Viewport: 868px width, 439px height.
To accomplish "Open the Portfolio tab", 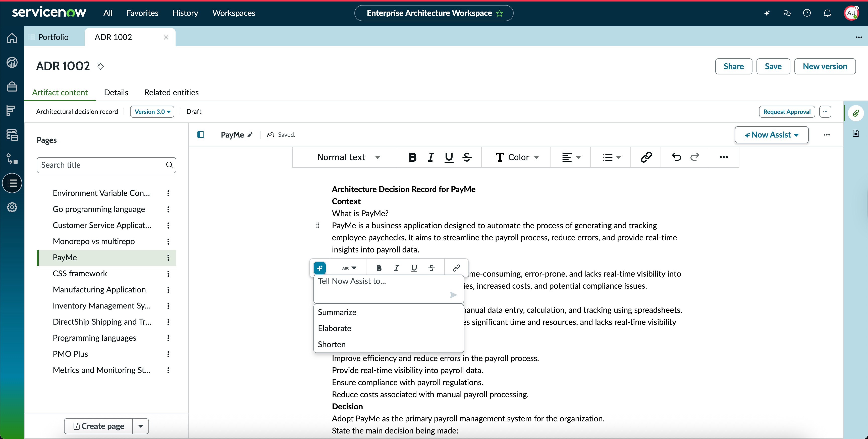I will [x=49, y=37].
